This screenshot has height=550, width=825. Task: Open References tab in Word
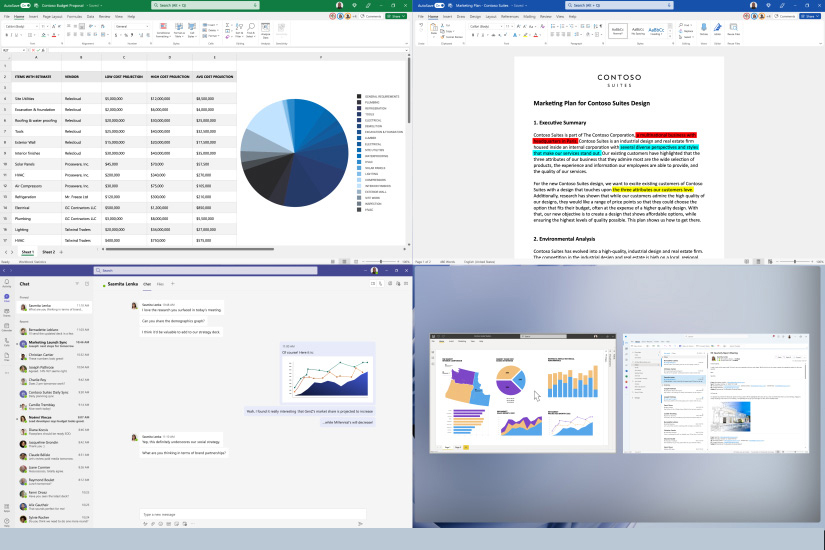click(x=509, y=16)
